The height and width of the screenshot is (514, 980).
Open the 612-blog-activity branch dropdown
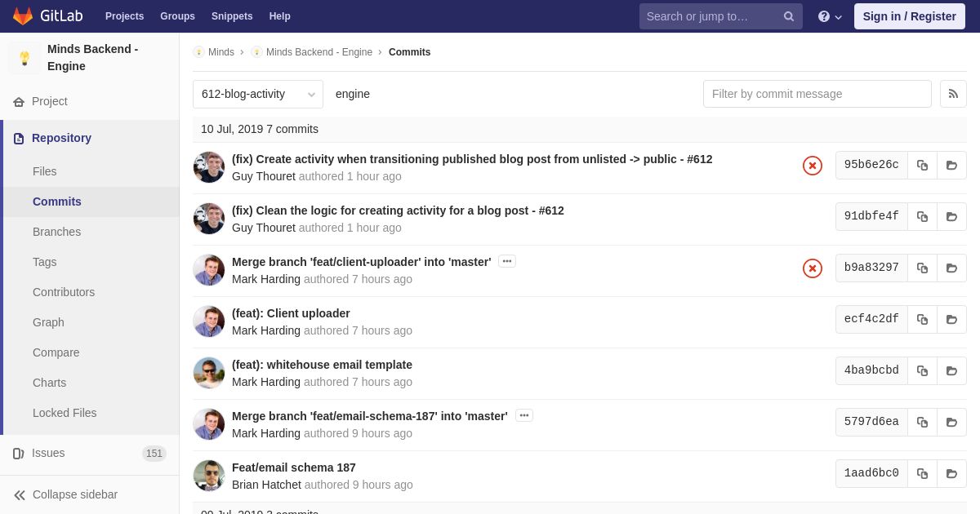[x=258, y=94]
